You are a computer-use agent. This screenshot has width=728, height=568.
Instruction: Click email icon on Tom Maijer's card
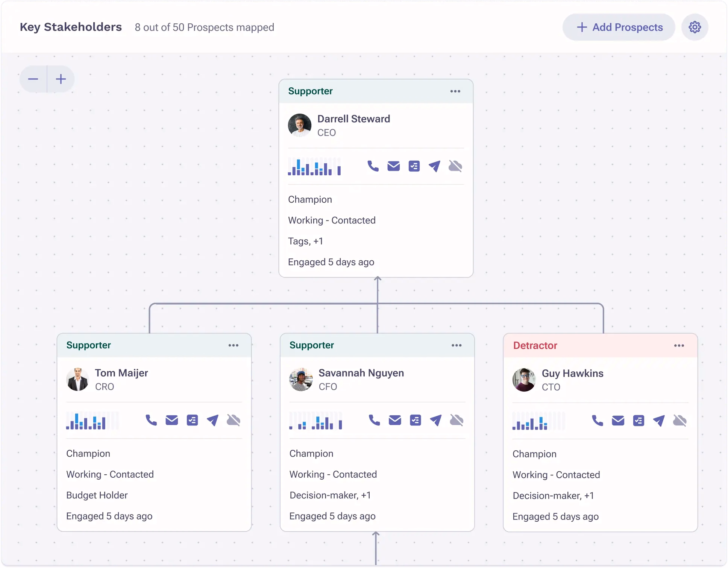coord(171,420)
